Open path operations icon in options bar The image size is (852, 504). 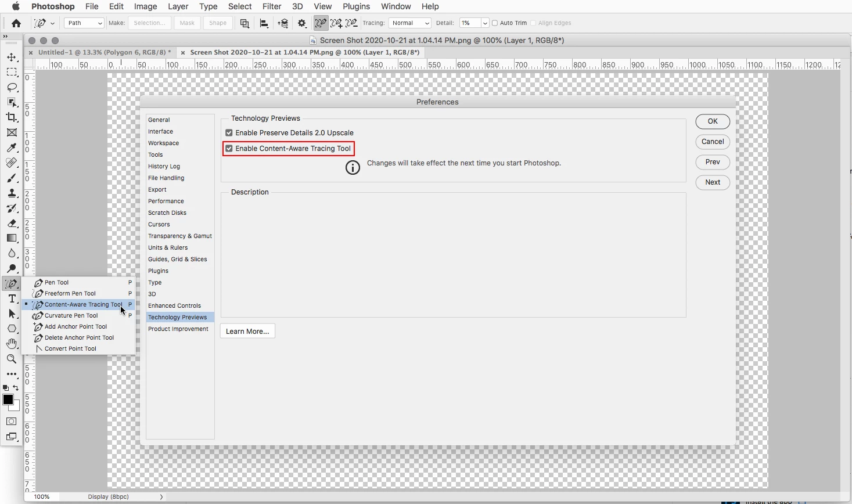tap(245, 23)
